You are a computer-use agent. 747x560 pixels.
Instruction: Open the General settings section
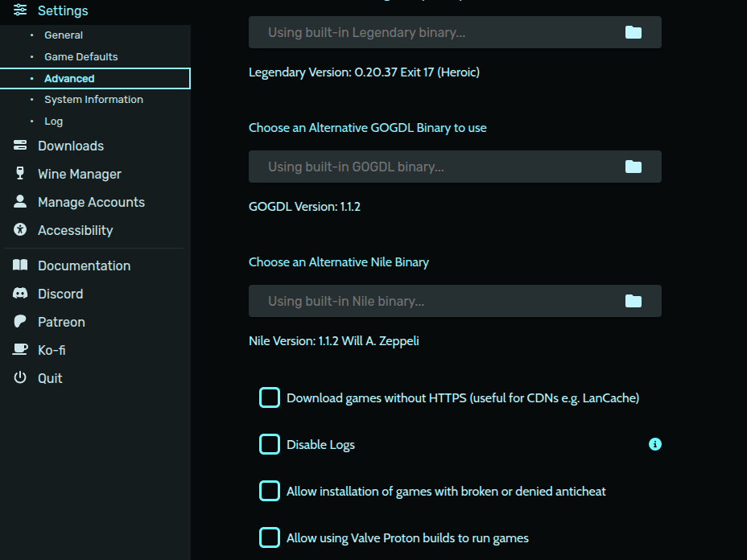click(64, 35)
